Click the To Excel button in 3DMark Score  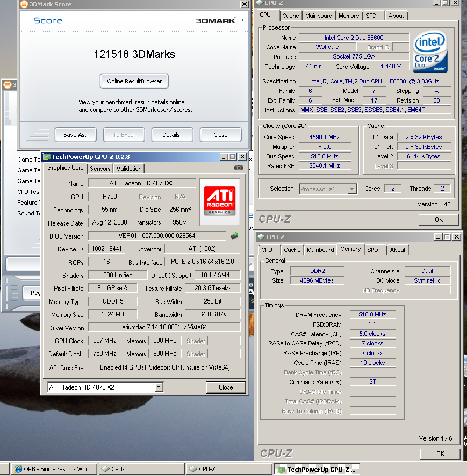[x=124, y=135]
